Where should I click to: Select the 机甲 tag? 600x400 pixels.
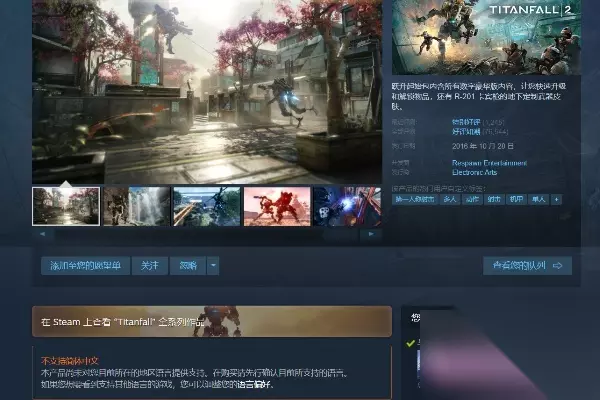point(516,199)
